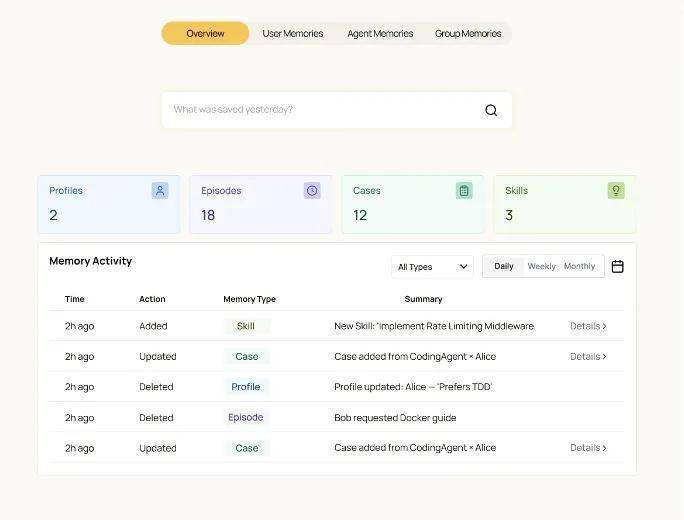Viewport: 684px width, 520px height.
Task: Click the search magnifier icon
Action: pyautogui.click(x=491, y=110)
